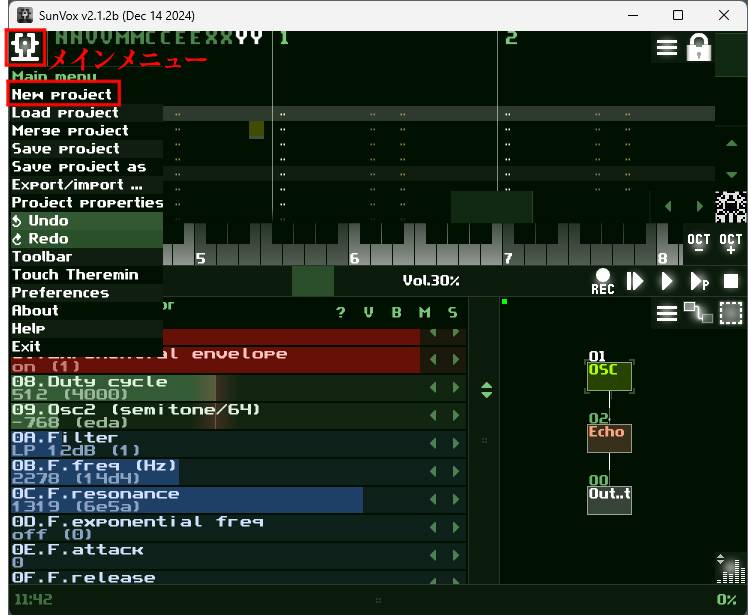
Task: Open the timeline hamburger menu
Action: 666,47
